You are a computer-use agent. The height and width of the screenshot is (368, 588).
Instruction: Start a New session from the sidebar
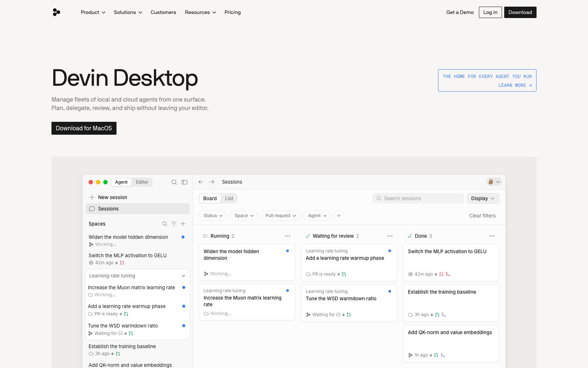coord(138,197)
